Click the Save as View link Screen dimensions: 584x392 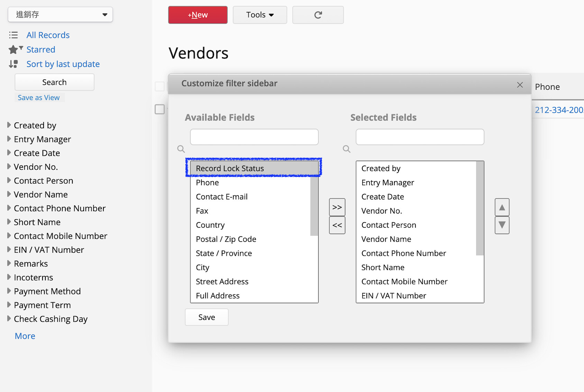point(39,98)
